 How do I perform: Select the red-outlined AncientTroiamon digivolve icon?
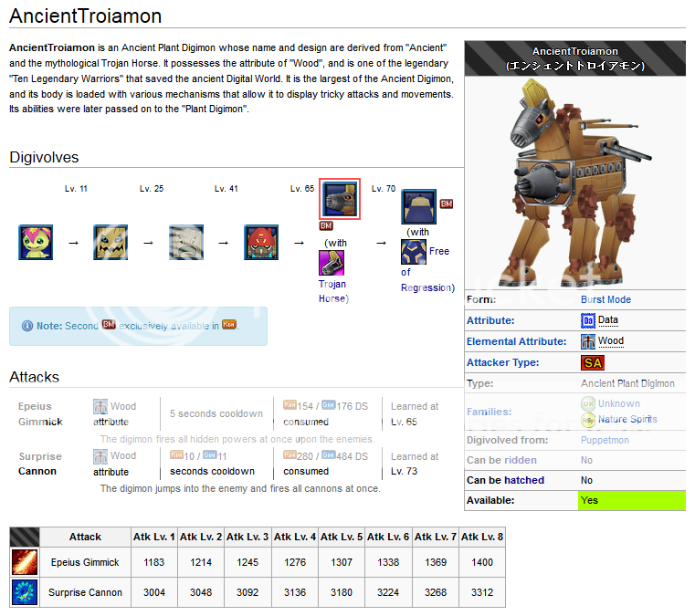(x=339, y=200)
